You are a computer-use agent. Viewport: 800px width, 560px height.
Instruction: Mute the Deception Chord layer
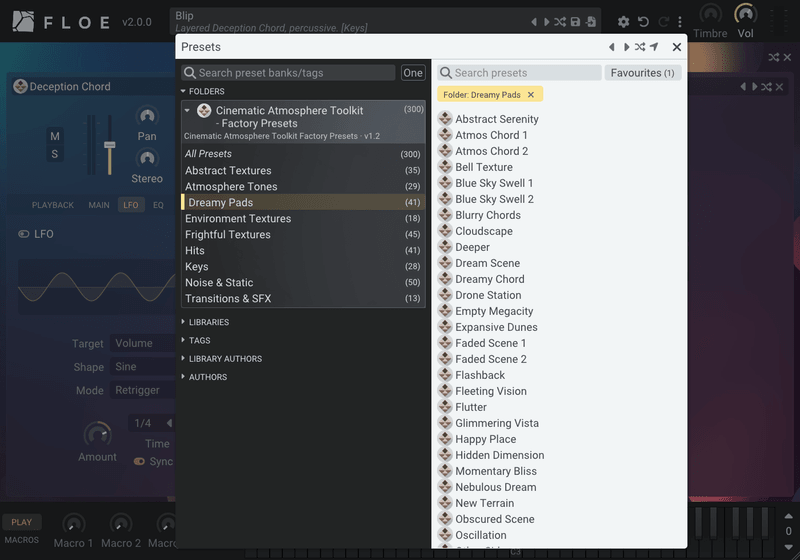point(55,136)
